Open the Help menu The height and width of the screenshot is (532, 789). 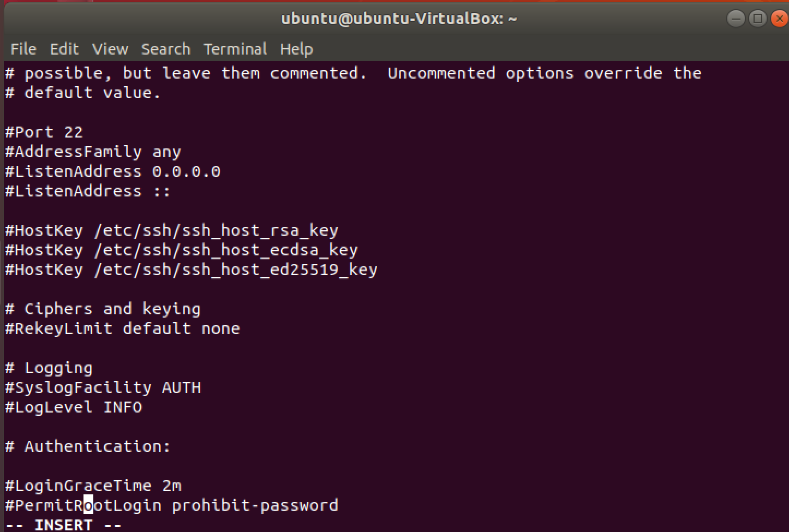[x=296, y=49]
